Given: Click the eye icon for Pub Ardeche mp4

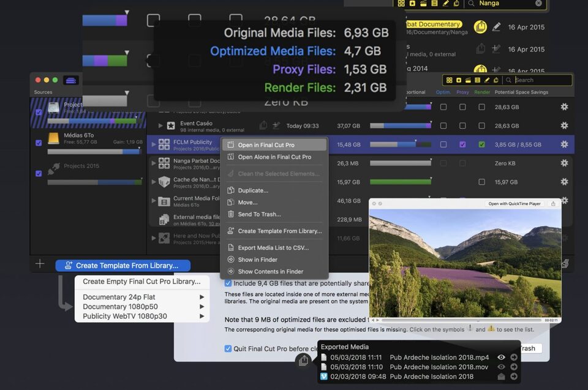Looking at the screenshot, I should [x=501, y=358].
